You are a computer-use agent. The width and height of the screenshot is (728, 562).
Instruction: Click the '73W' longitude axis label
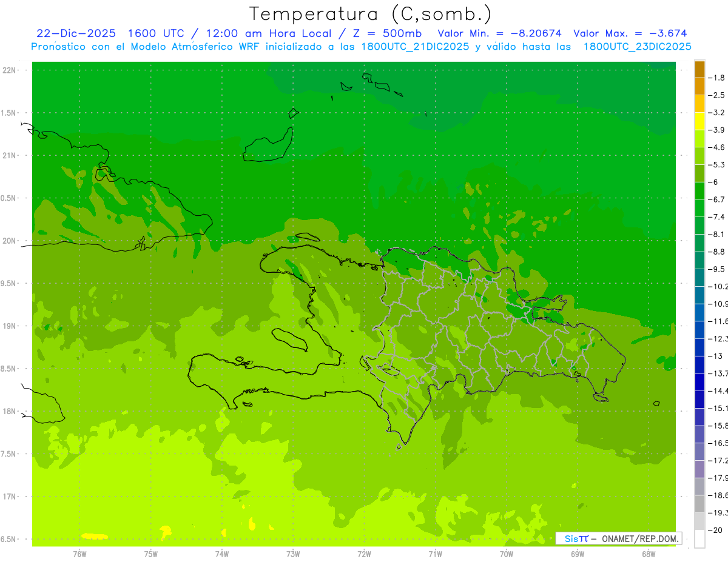point(293,554)
